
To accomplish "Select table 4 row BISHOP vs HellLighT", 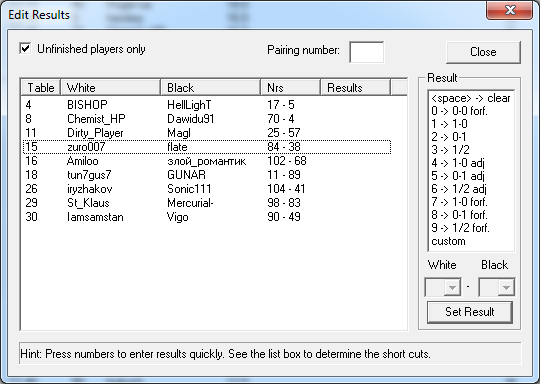I will click(x=207, y=105).
